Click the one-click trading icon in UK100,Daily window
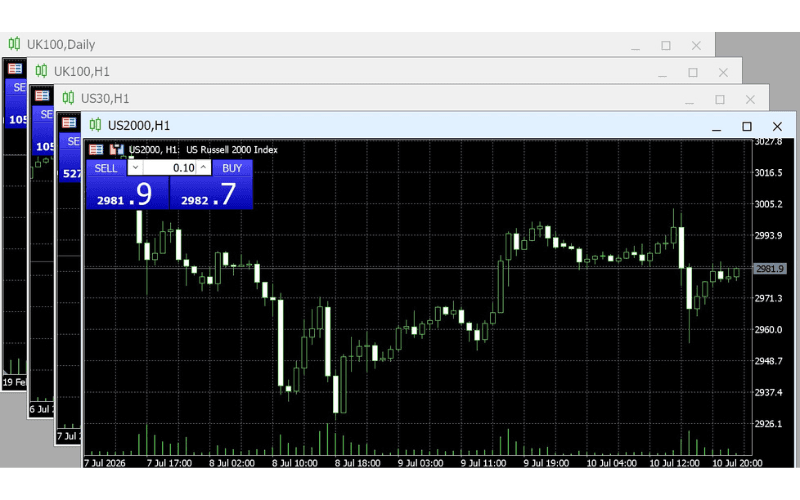Screen dimensions: 800x500 point(15,68)
